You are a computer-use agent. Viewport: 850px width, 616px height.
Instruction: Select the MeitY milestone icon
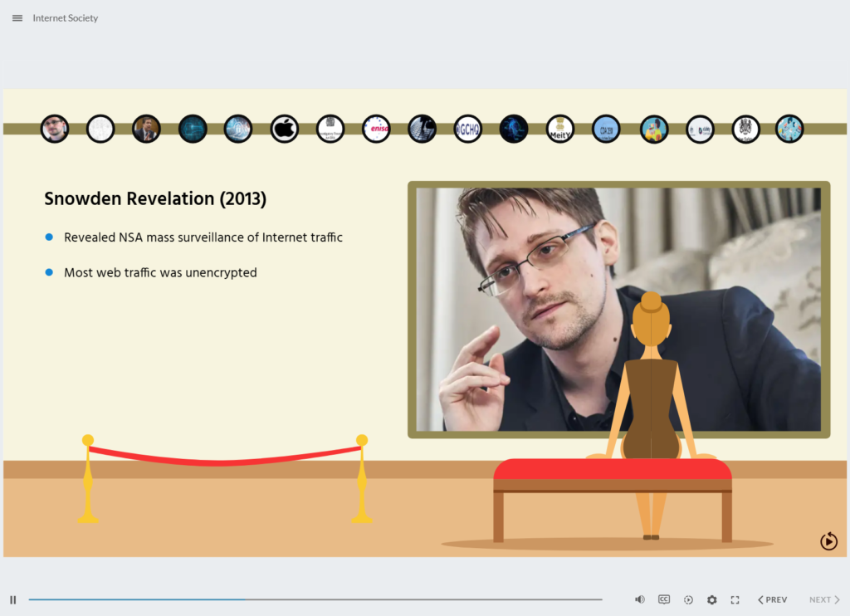pos(559,129)
